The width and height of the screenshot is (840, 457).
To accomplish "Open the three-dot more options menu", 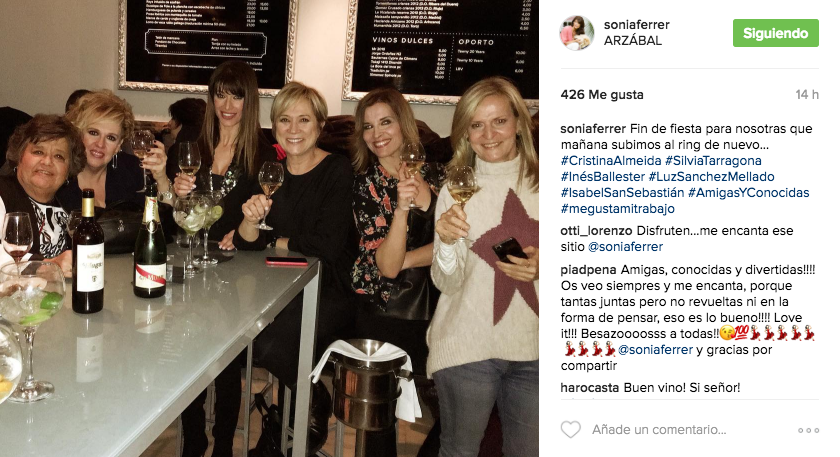I will click(x=808, y=430).
